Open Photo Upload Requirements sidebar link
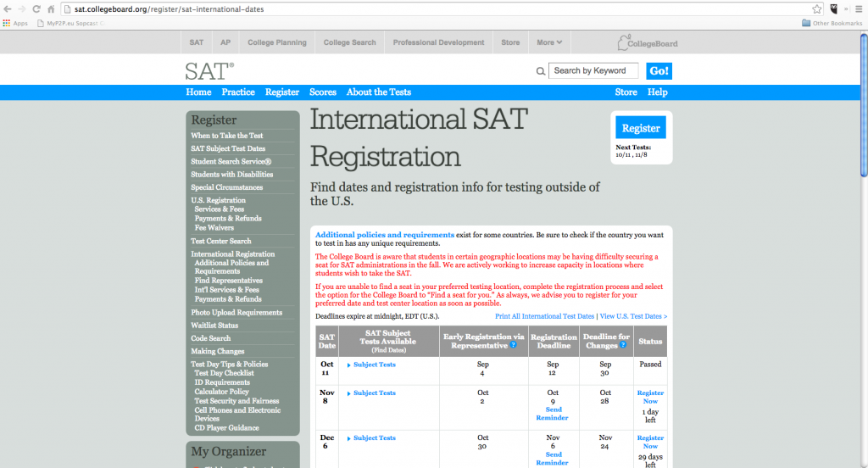Viewport: 868px width, 468px height. (x=236, y=312)
